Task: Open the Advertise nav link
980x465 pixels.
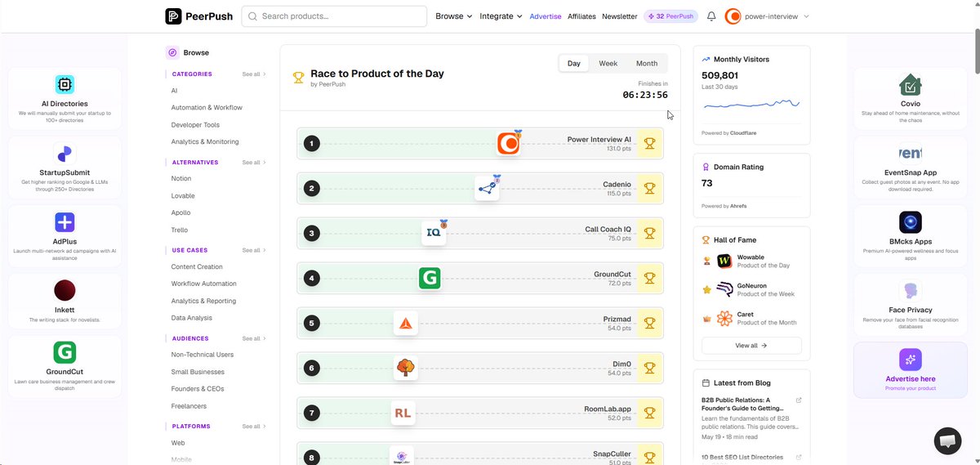Action: [x=546, y=16]
